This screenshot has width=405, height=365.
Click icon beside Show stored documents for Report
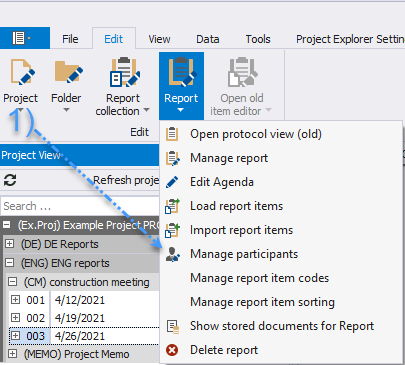point(173,326)
